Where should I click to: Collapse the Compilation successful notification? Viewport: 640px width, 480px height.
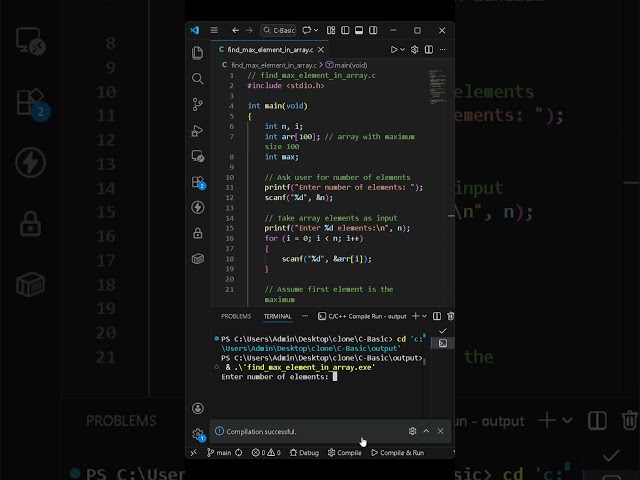(426, 431)
